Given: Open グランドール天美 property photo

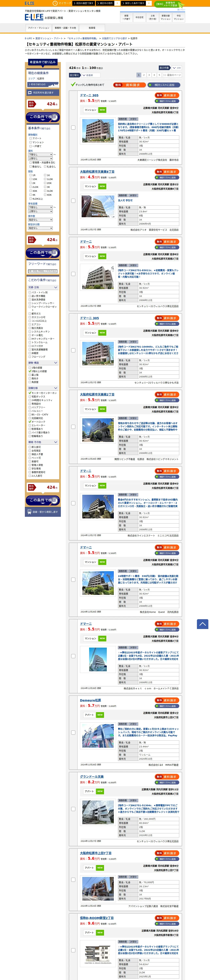Looking at the screenshot, I should click(x=98, y=812).
